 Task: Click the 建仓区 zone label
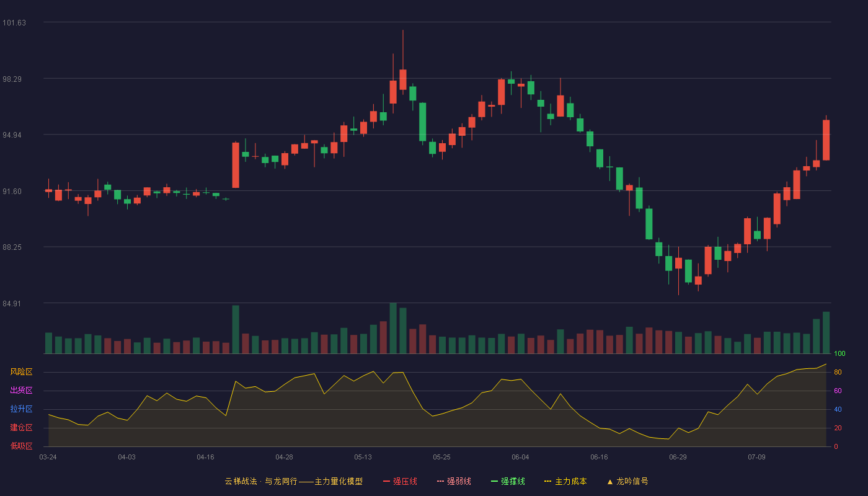[x=21, y=428]
